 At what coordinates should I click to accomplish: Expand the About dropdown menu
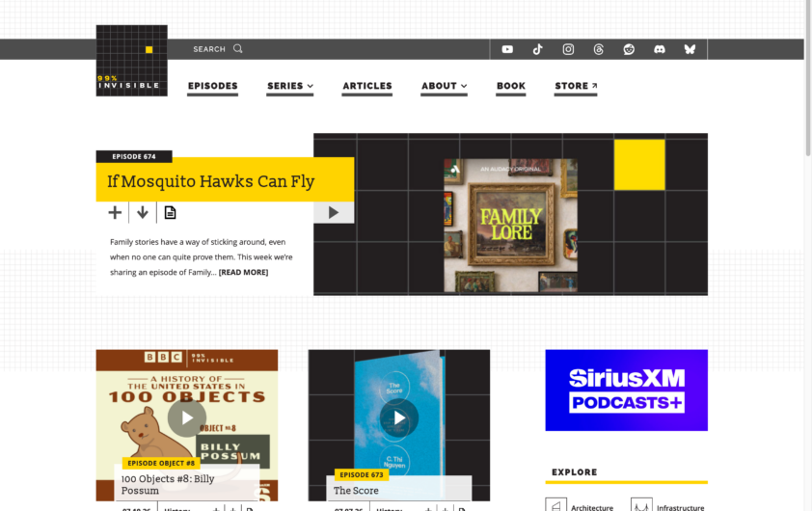pyautogui.click(x=444, y=86)
